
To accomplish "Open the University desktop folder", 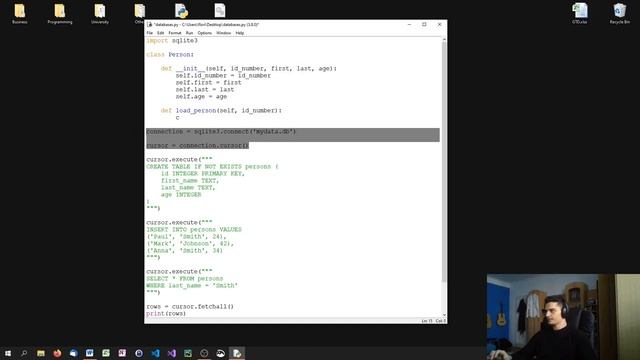I will tap(100, 14).
